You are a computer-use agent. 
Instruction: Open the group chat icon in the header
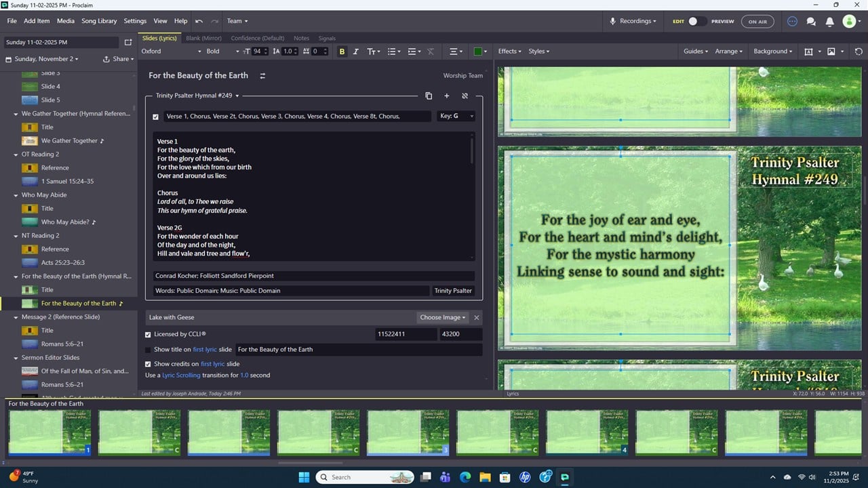pyautogui.click(x=811, y=22)
